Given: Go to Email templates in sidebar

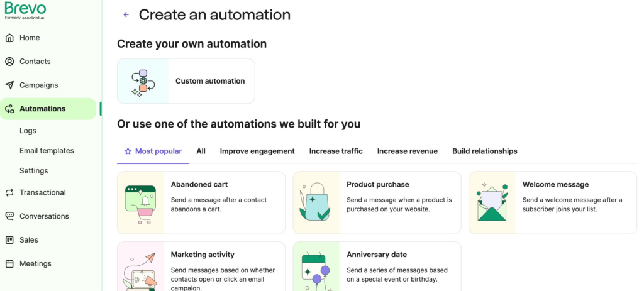Looking at the screenshot, I should pos(47,151).
